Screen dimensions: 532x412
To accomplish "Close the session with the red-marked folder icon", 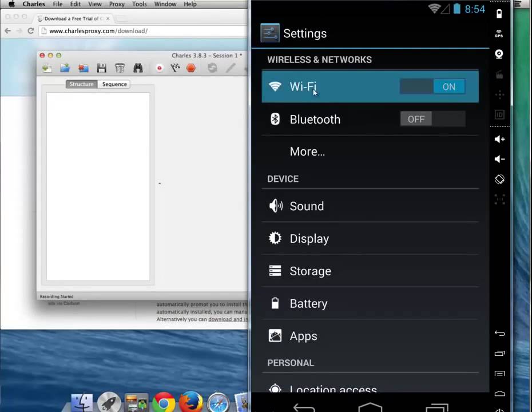I will 83,68.
